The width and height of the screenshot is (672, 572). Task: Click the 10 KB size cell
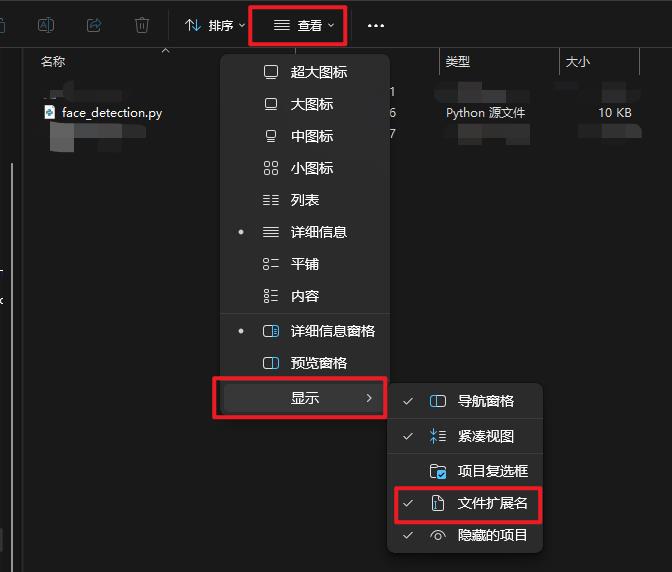pyautogui.click(x=615, y=113)
